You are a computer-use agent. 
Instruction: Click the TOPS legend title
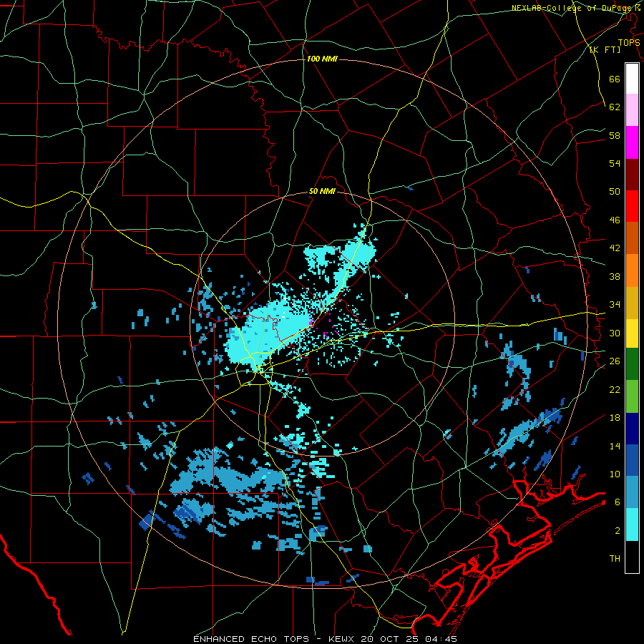(x=629, y=42)
